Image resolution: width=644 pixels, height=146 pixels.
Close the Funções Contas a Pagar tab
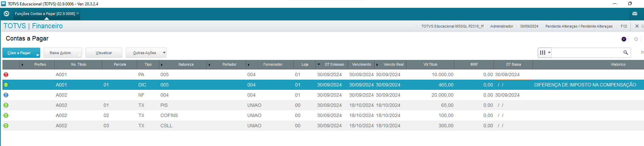coord(78,14)
